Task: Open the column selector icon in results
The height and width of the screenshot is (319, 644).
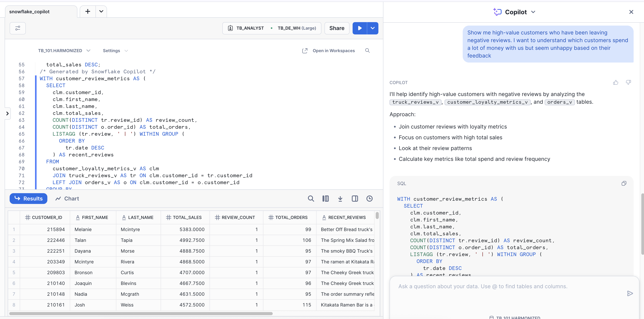Action: click(325, 199)
